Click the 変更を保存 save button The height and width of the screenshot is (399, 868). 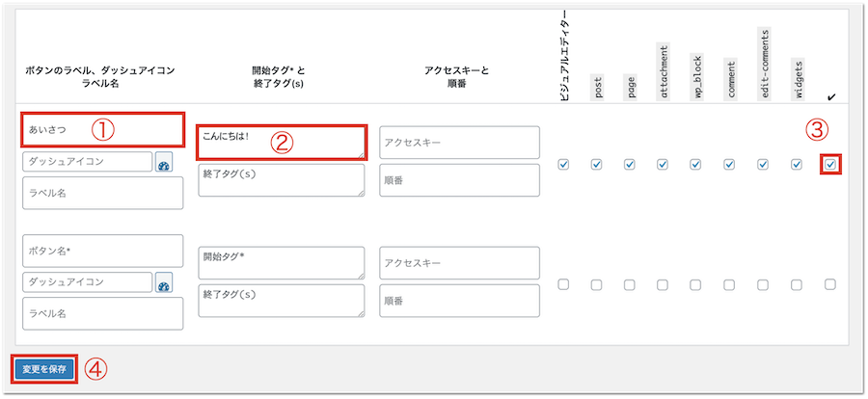pos(43,369)
